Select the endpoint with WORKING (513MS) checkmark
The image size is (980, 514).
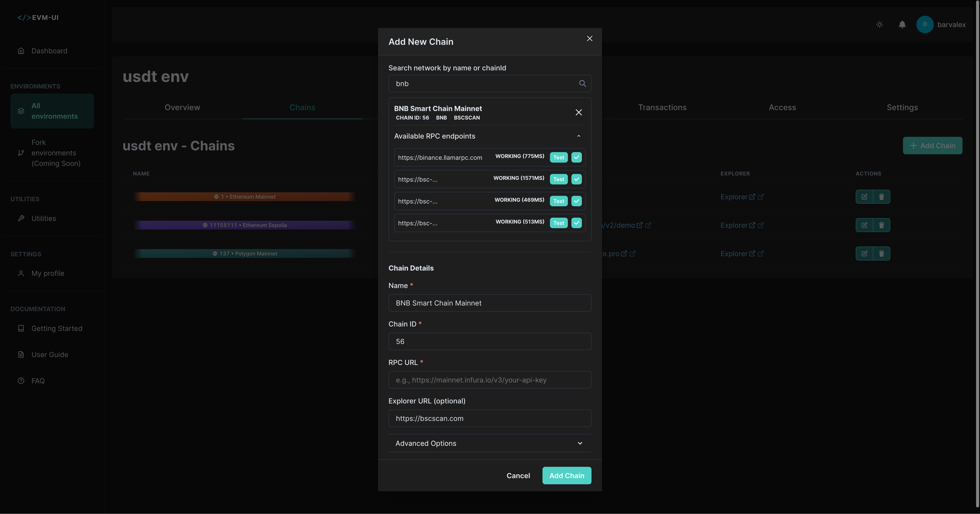point(576,223)
